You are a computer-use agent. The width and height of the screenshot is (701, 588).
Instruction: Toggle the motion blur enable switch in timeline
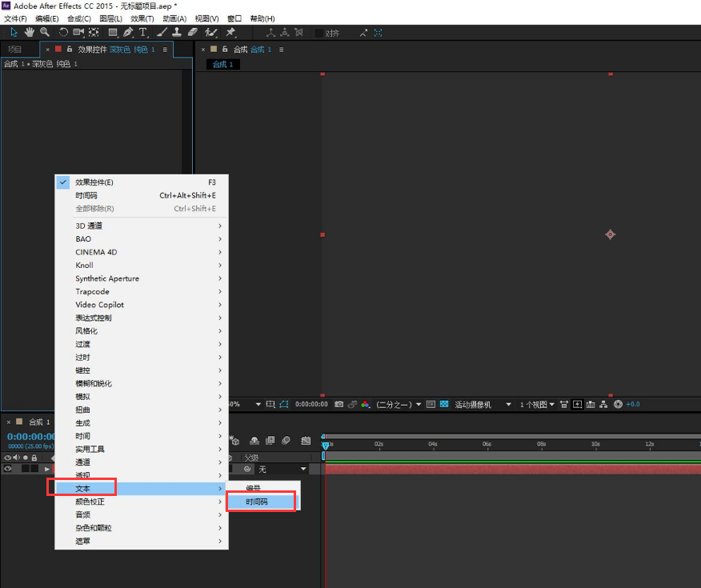click(286, 441)
